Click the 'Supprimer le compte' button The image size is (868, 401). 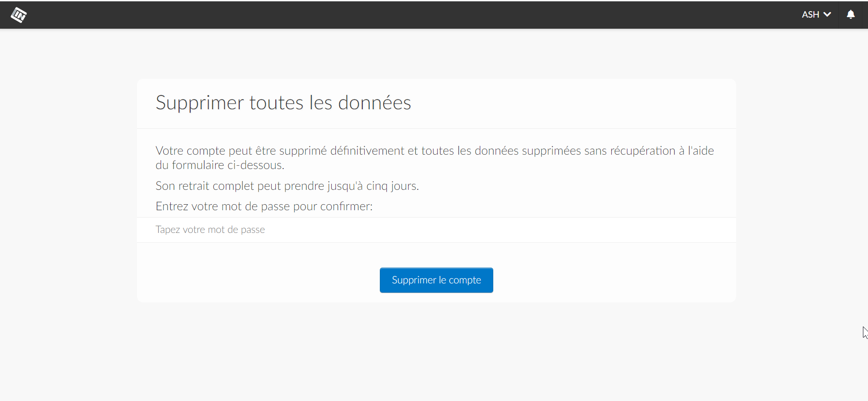click(436, 280)
